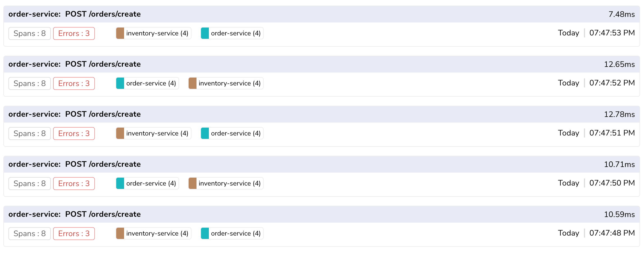
Task: Click the brown inventory-service icon in the first trace
Action: 120,33
